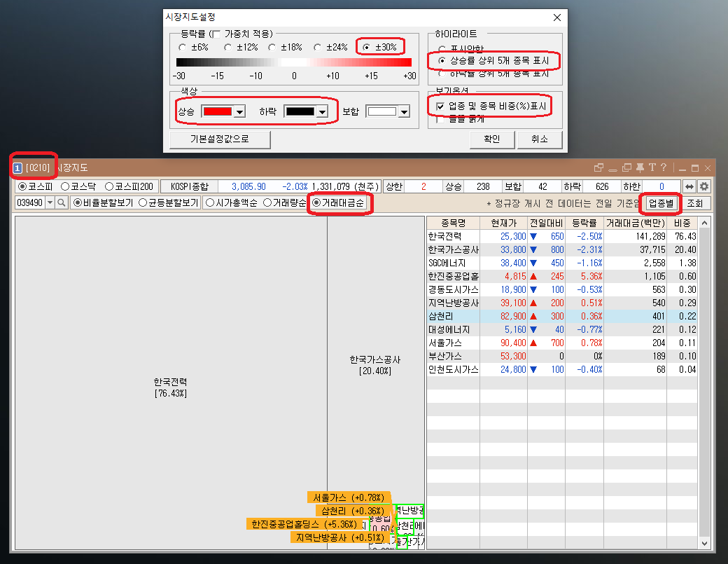Sort by the 등락률 column header
The image size is (728, 564).
tap(584, 223)
